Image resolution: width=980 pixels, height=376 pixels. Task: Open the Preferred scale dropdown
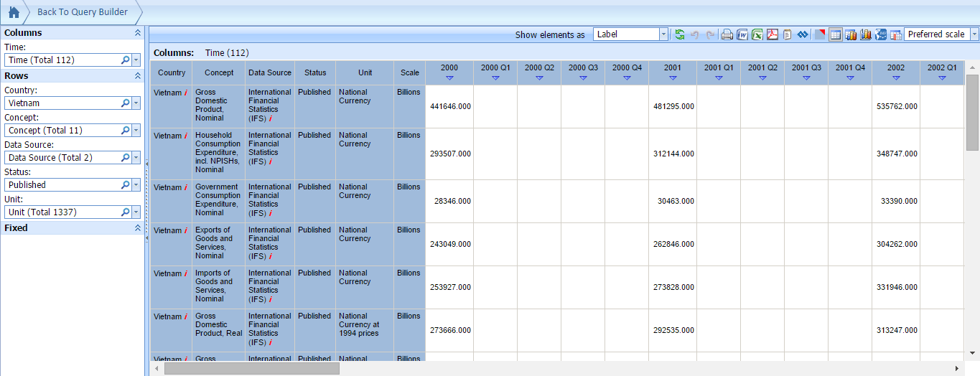[x=974, y=34]
